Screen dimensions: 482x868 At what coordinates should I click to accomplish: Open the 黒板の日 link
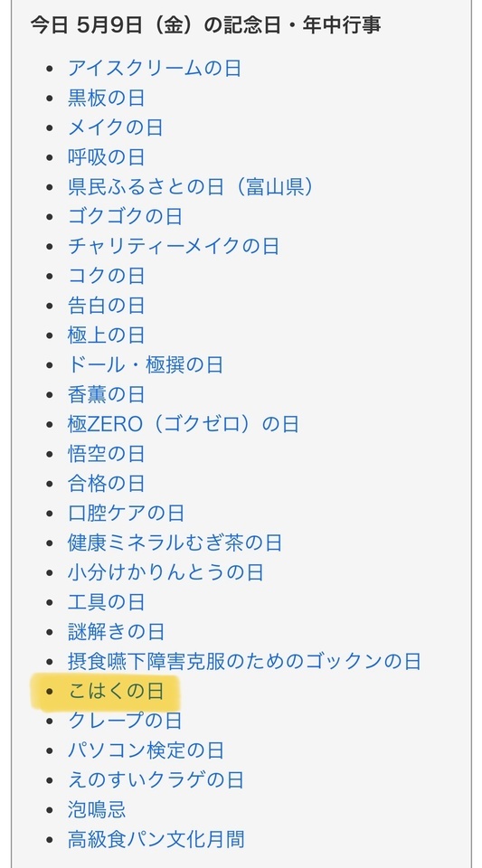[106, 98]
